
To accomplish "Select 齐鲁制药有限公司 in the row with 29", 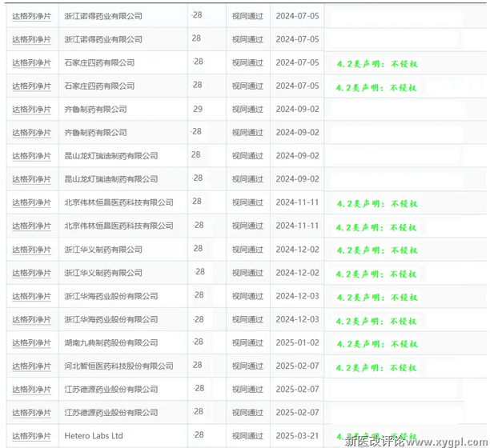I will pyautogui.click(x=95, y=110).
